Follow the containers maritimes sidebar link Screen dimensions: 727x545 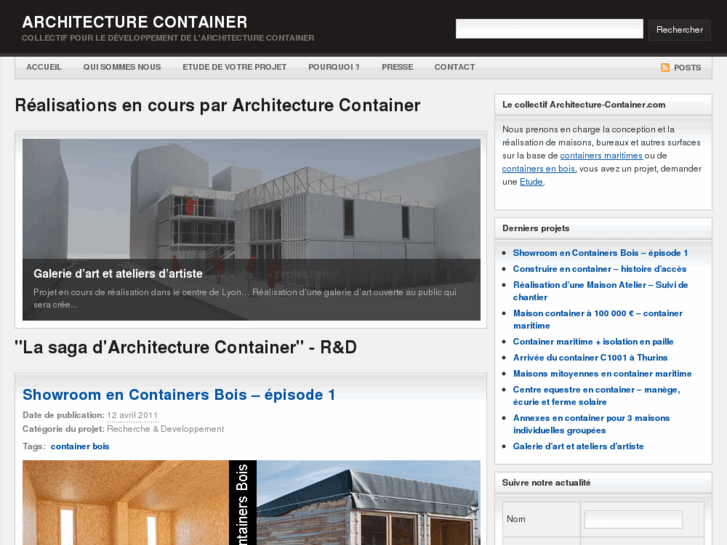pos(601,156)
